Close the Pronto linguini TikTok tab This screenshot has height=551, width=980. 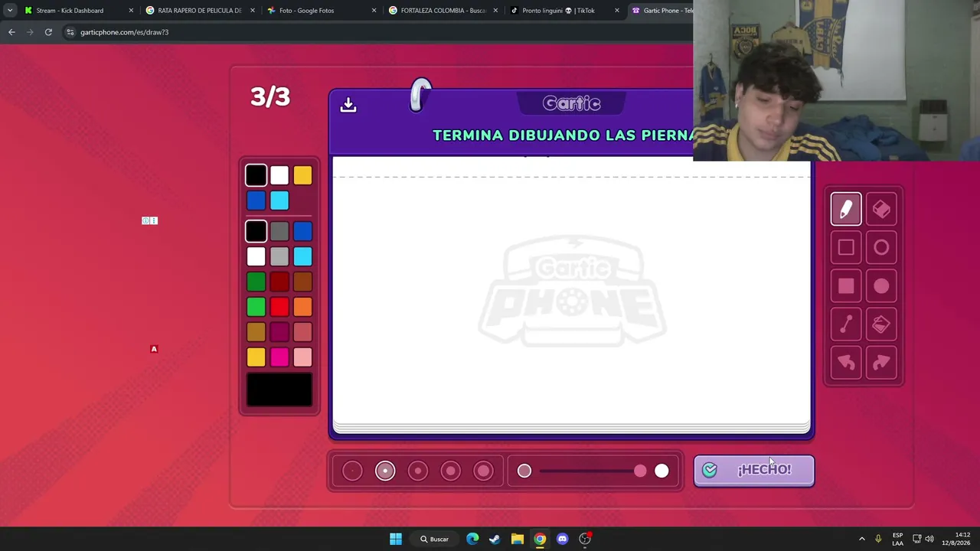click(616, 11)
